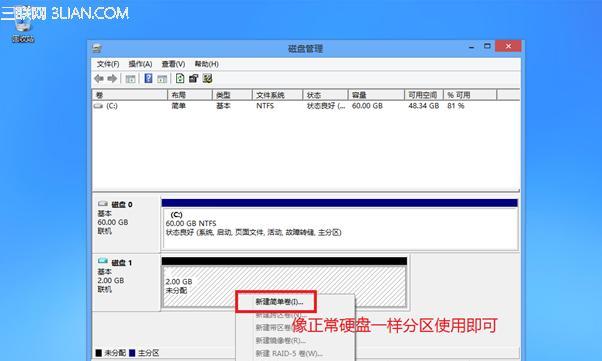The image size is (602, 361).
Task: Click the Properties toolbar icon
Action: [194, 79]
